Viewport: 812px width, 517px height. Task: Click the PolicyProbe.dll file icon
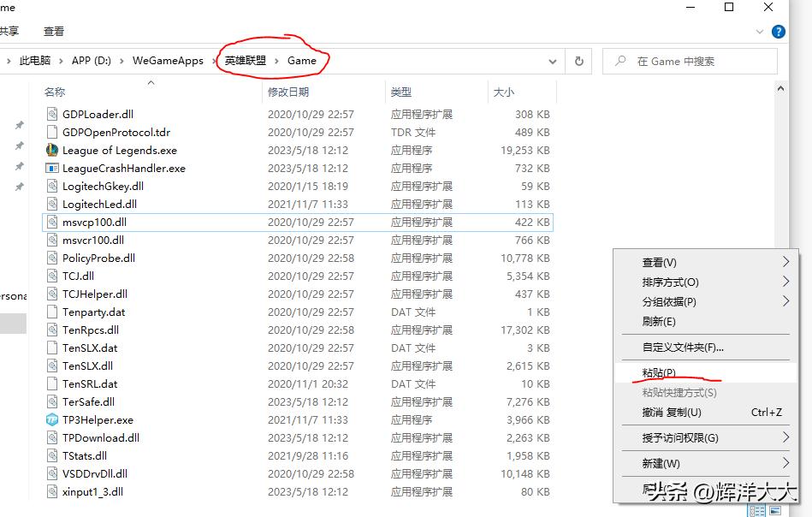pos(52,258)
